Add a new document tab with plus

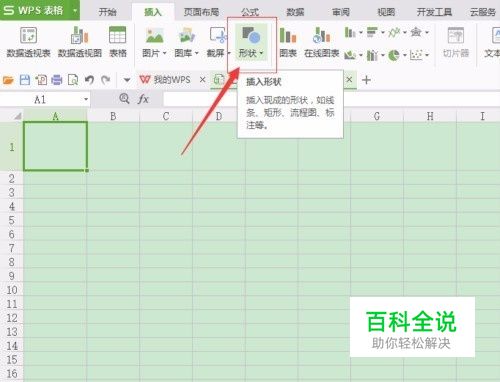point(366,80)
